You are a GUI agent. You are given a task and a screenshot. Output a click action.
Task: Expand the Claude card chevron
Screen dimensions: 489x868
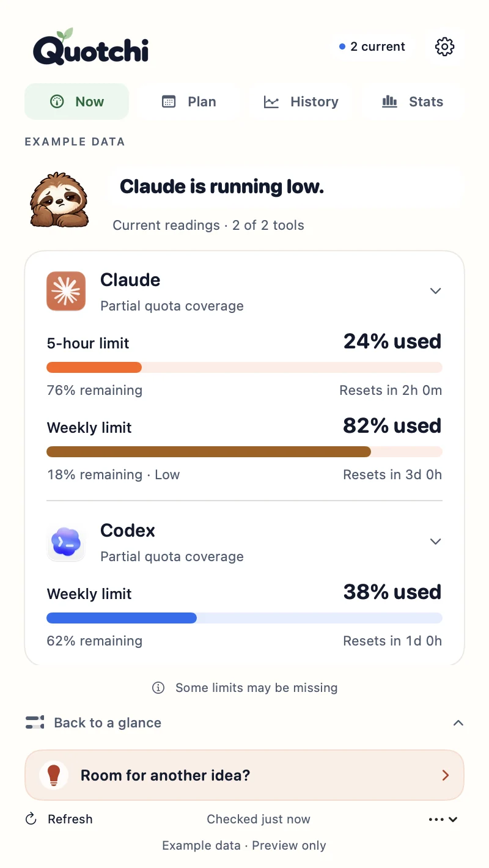coord(435,291)
